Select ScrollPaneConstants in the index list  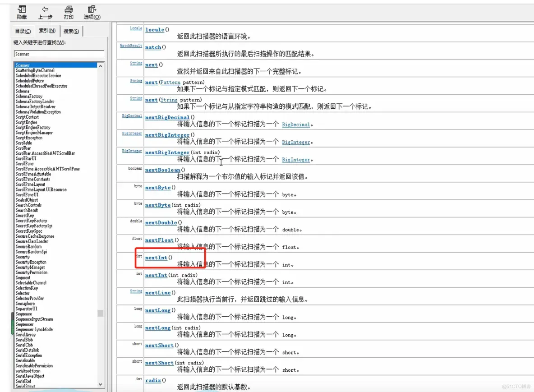click(32, 179)
